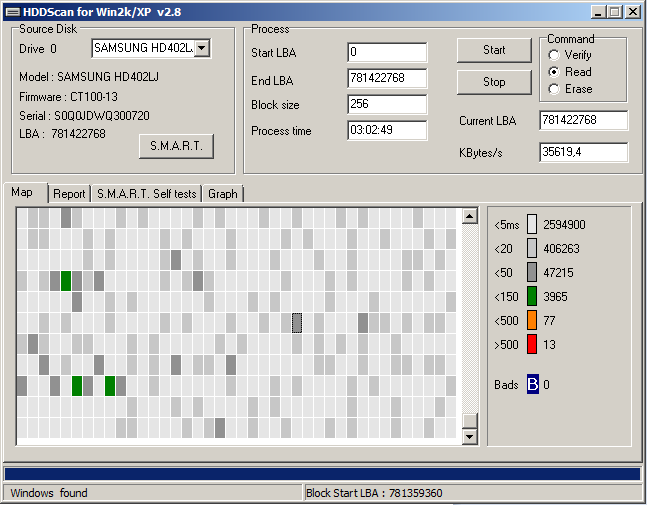Viewport: 647px width, 505px height.
Task: Click the '47215' block count value
Action: click(558, 272)
